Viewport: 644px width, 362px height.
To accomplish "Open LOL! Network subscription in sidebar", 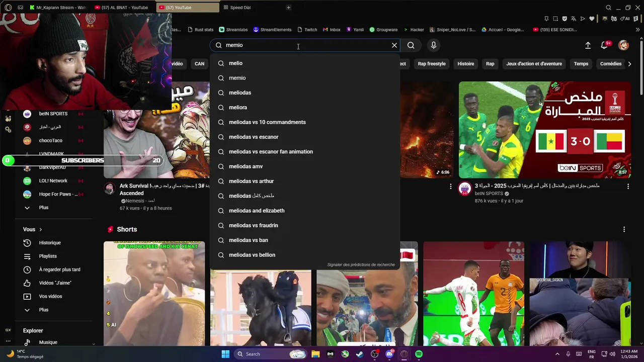I will [x=53, y=180].
